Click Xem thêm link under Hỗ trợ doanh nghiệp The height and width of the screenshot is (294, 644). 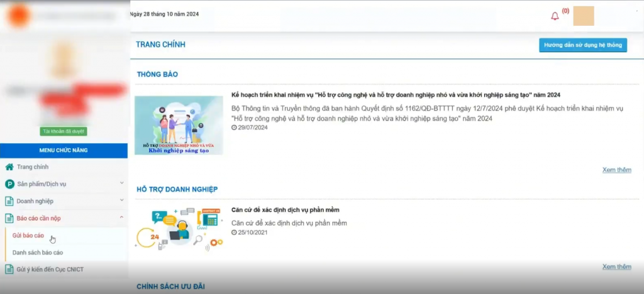click(616, 266)
